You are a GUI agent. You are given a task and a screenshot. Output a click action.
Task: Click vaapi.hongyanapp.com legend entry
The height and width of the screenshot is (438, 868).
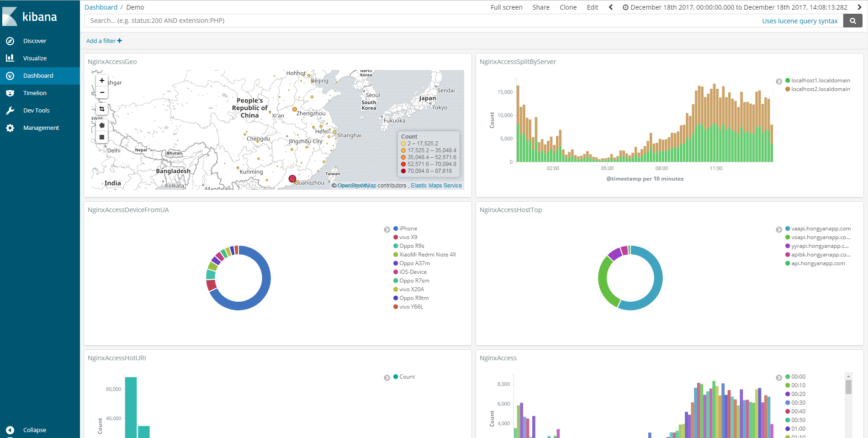(x=818, y=229)
